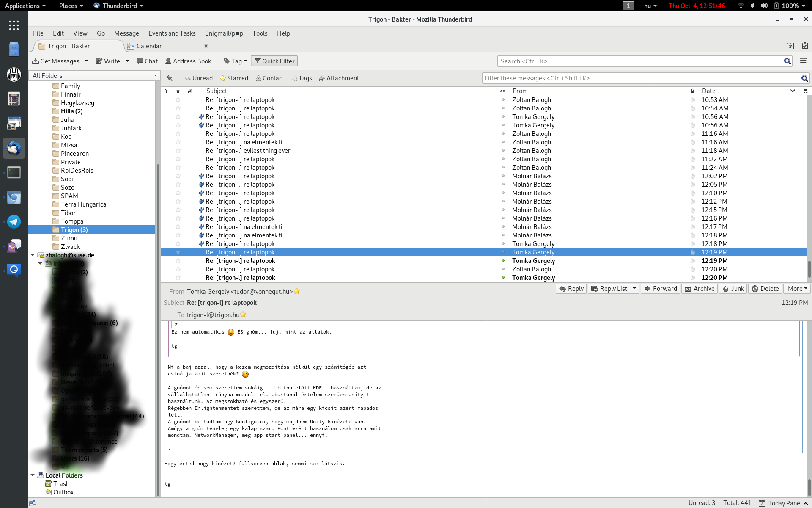Open the More actions dropdown
This screenshot has height=508, width=812.
[798, 289]
